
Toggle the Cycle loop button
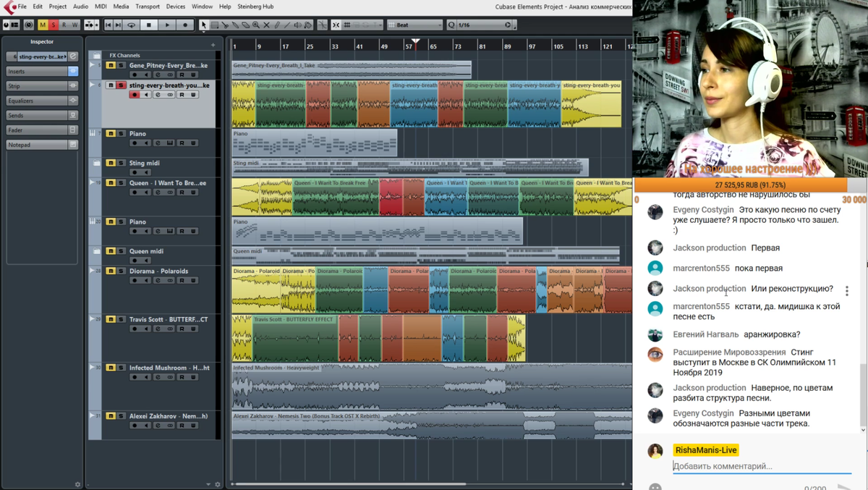[131, 25]
